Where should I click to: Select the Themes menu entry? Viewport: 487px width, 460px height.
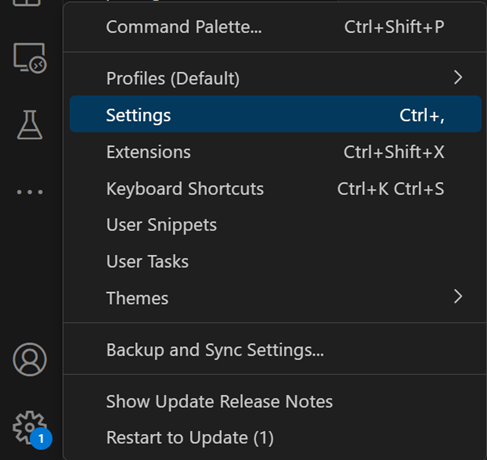point(275,298)
